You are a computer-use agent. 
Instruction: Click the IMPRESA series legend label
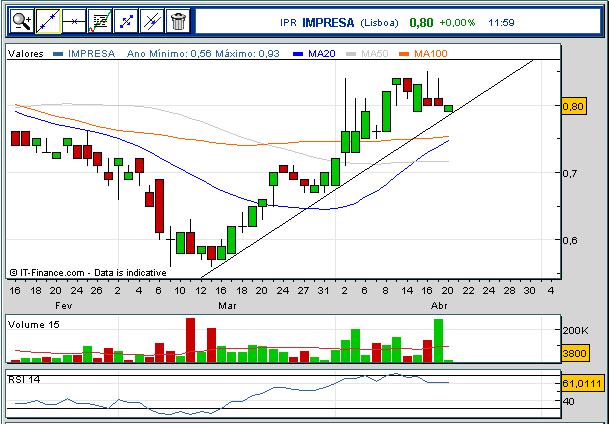pos(91,54)
